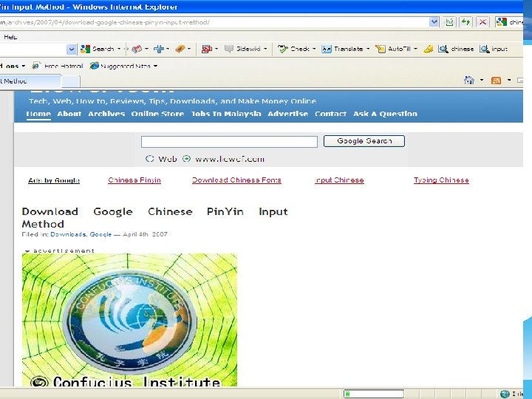Click the Google search provider icon
Image resolution: width=532 pixels, height=399 pixels.
tap(501, 22)
